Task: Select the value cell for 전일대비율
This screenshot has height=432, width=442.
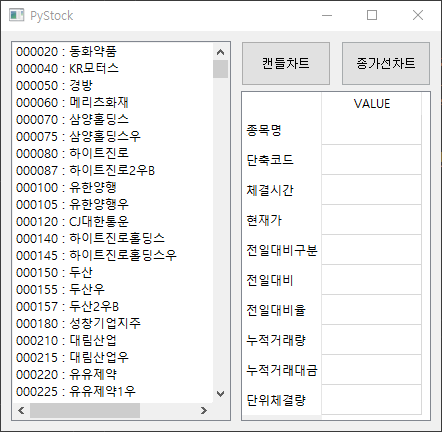Action: coord(371,310)
